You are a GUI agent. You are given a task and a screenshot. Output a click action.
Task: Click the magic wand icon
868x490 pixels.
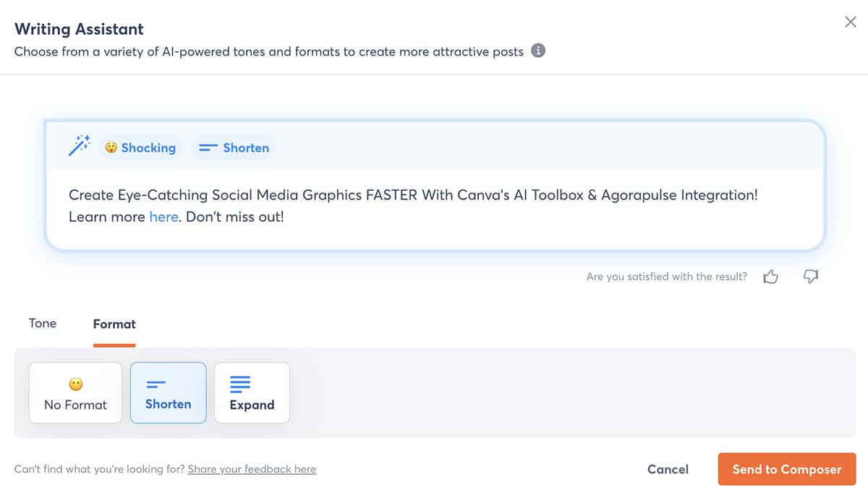[x=79, y=146]
